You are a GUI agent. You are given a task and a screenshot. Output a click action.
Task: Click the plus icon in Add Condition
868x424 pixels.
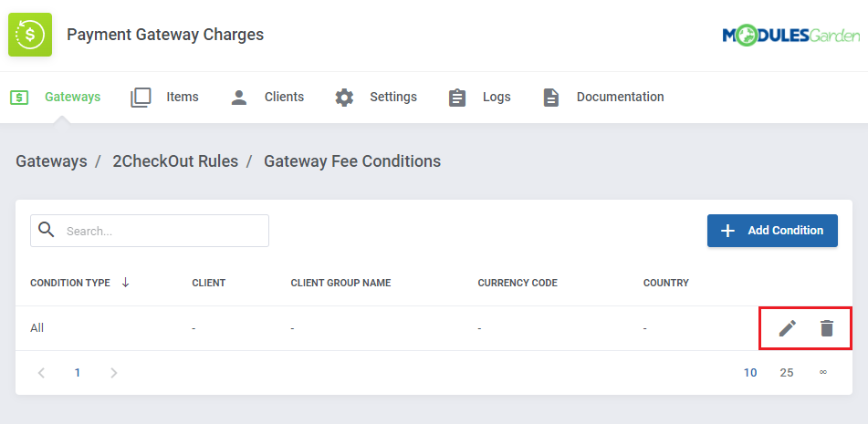[x=728, y=231]
